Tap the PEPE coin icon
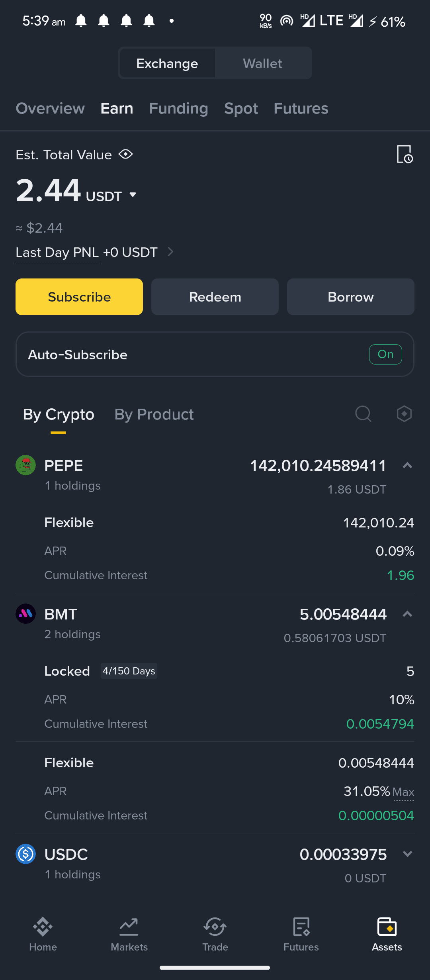The image size is (430, 980). point(25,465)
